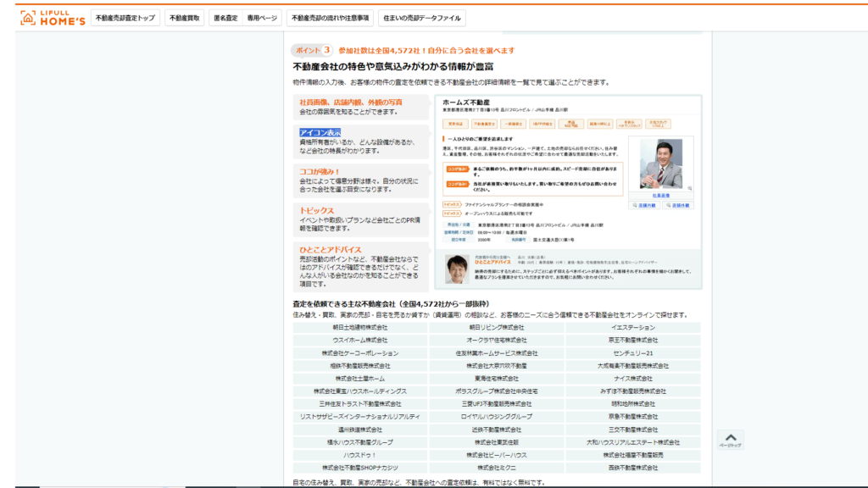Click センチュリー21 in the company list

[x=632, y=352]
